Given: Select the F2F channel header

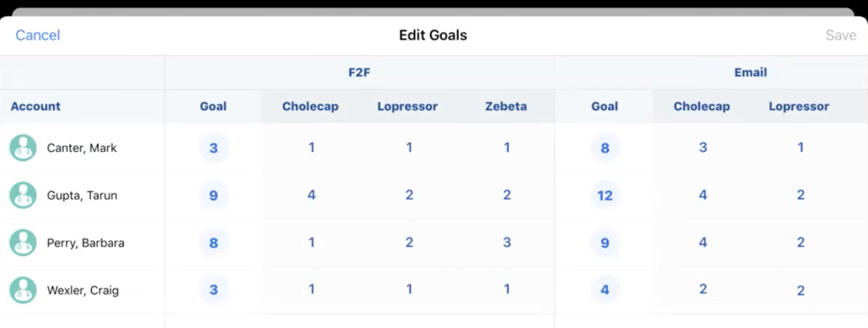Looking at the screenshot, I should click(359, 73).
